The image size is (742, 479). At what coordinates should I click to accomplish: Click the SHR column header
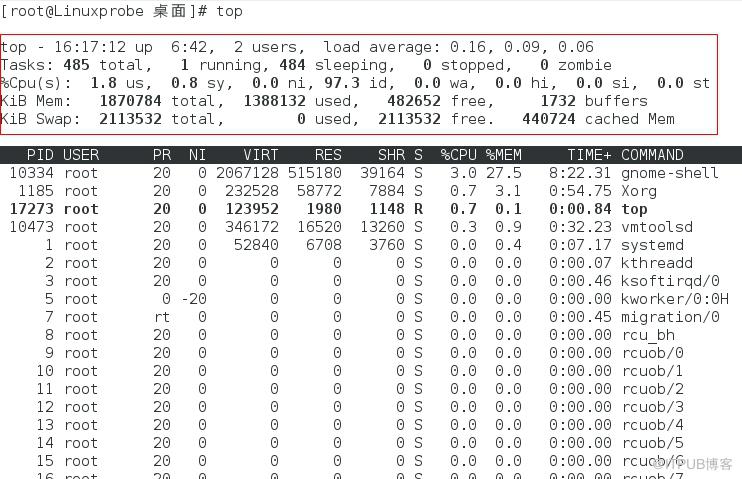(391, 155)
